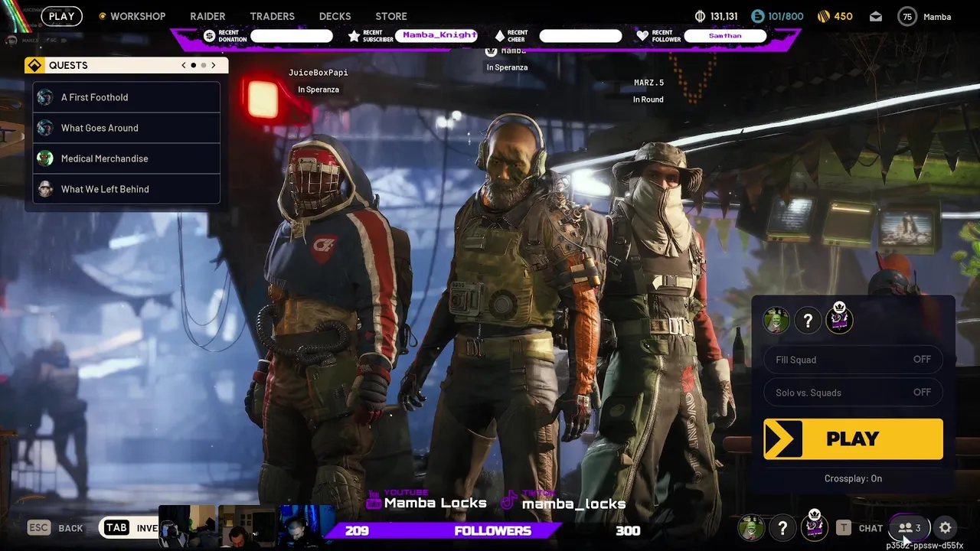Select green-mask squad avatar in play panel
Viewport: 980px width, 551px height.
[776, 320]
